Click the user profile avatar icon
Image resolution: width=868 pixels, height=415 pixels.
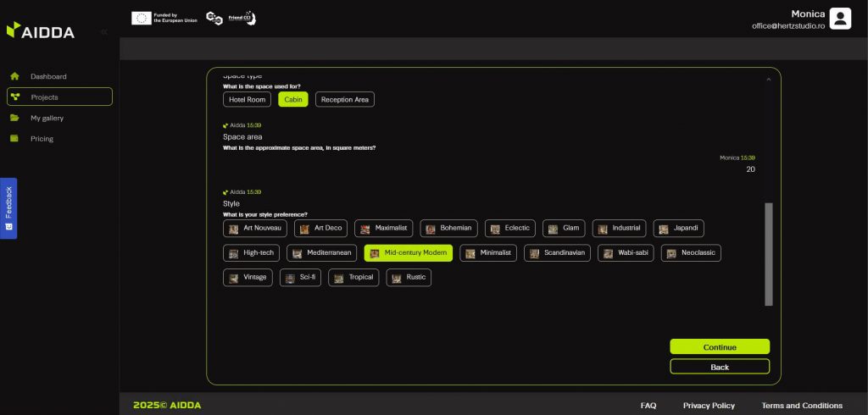(x=839, y=19)
